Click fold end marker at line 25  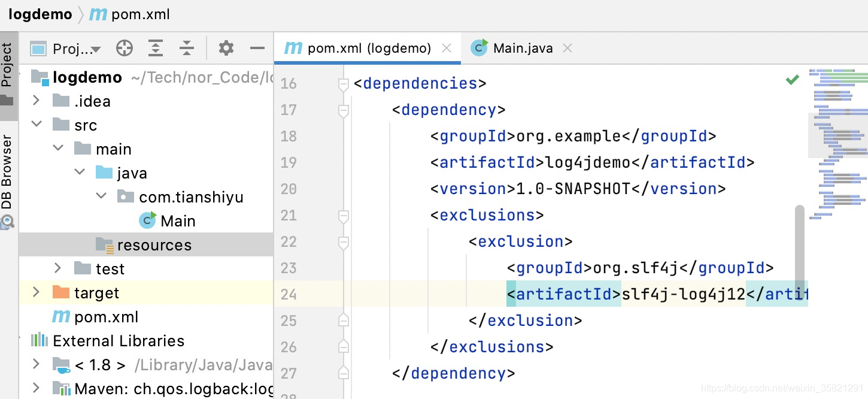[x=343, y=321]
